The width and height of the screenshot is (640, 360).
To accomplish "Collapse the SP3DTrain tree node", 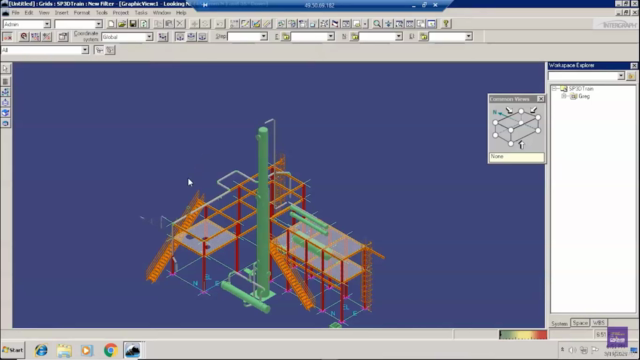I will [554, 89].
